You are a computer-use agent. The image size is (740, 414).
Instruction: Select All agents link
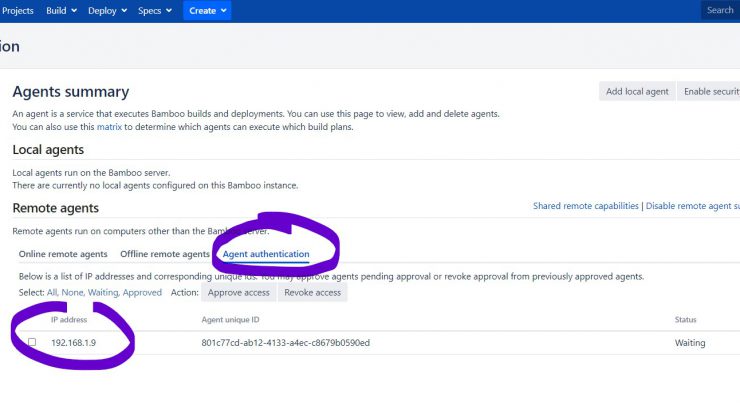(52, 292)
